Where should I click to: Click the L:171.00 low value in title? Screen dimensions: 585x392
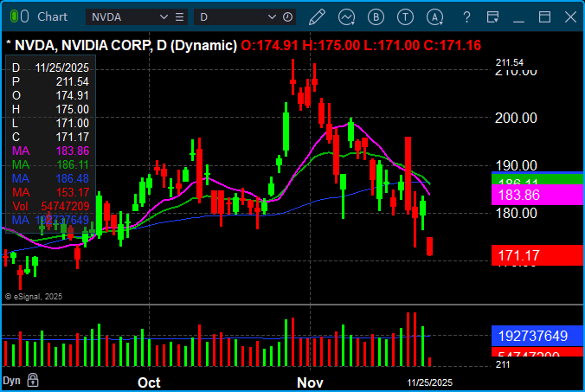[x=391, y=46]
